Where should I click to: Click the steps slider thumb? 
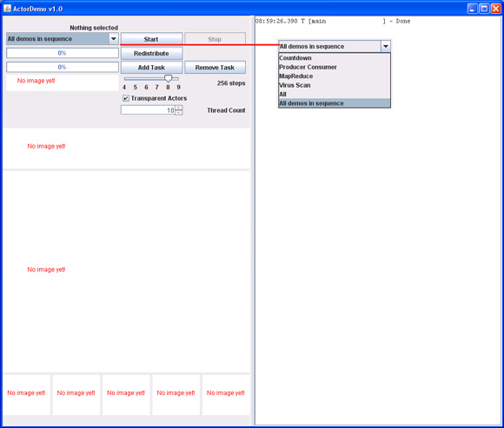(168, 78)
